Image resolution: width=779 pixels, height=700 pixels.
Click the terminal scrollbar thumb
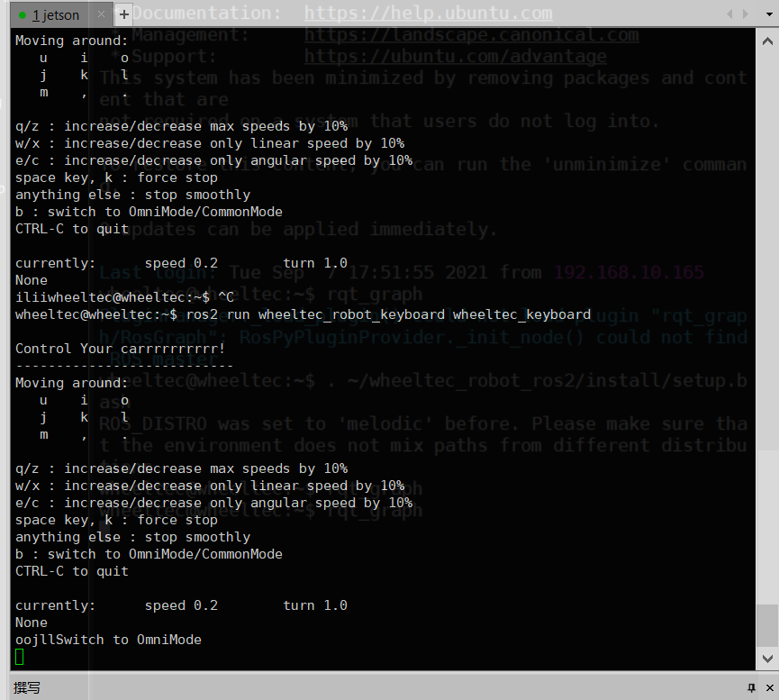pos(767,625)
